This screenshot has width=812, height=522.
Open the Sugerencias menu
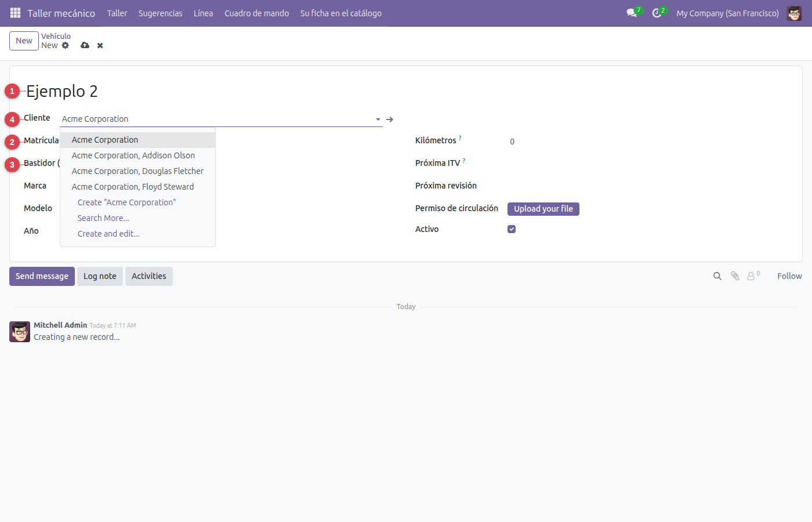pyautogui.click(x=160, y=13)
